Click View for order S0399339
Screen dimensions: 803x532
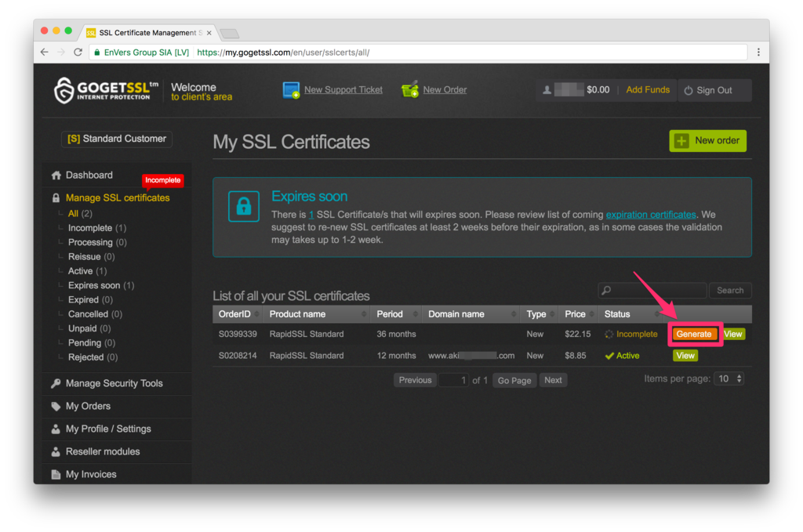tap(733, 334)
